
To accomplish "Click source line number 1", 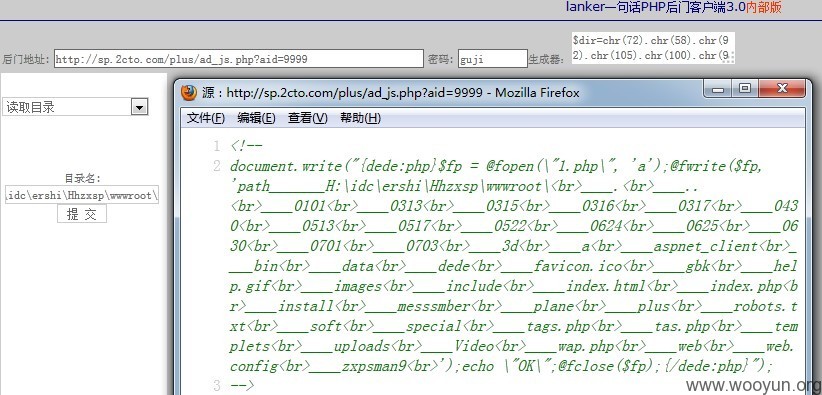I will [217, 145].
